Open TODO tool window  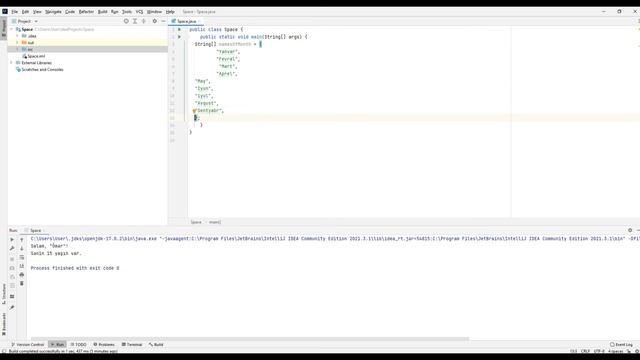tap(79, 344)
